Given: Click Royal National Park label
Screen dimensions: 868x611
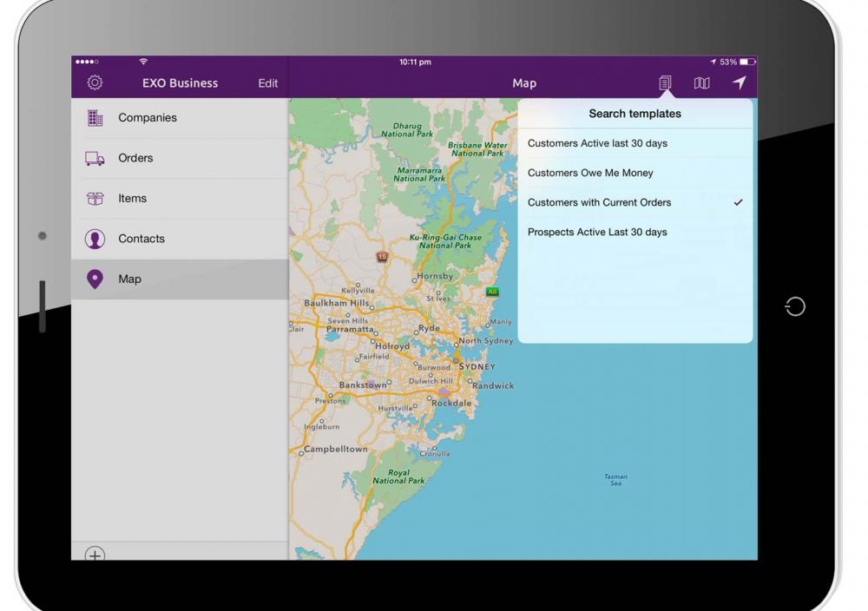Looking at the screenshot, I should 398,476.
